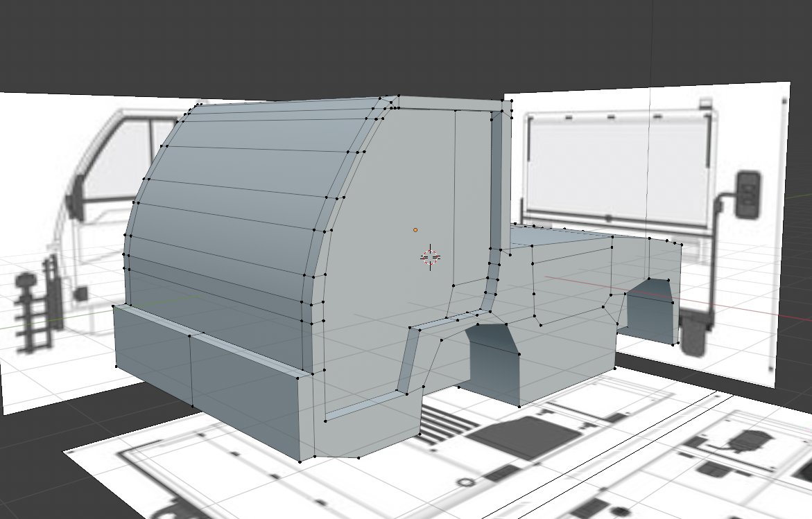Click the orange object origin dot
The width and height of the screenshot is (812, 519).
[x=415, y=229]
